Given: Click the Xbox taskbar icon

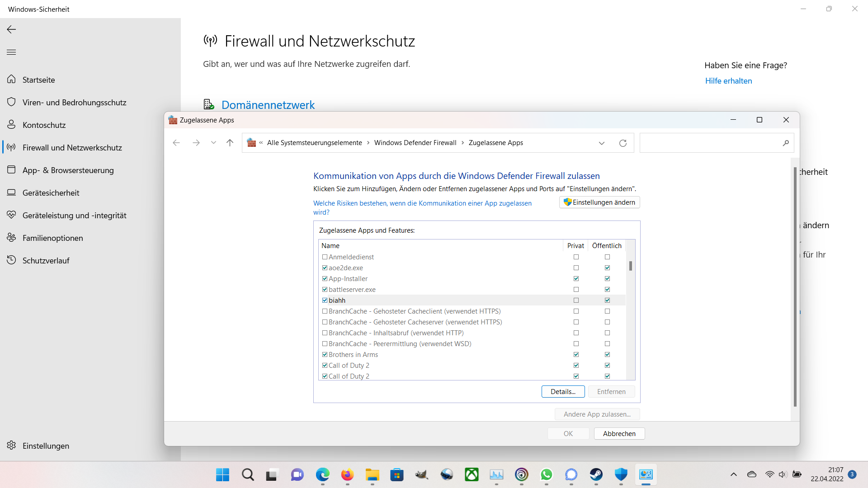Looking at the screenshot, I should pyautogui.click(x=472, y=474).
